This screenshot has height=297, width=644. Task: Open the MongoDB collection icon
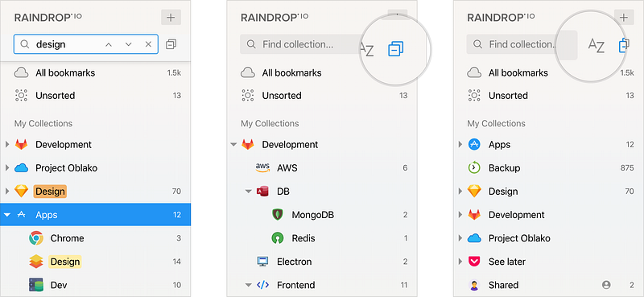pyautogui.click(x=278, y=215)
